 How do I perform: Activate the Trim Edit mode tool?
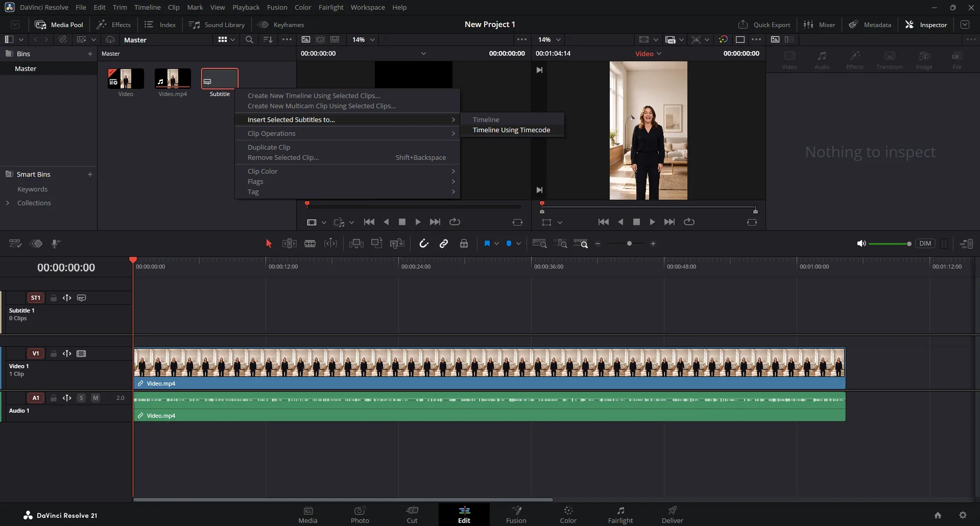pos(290,244)
